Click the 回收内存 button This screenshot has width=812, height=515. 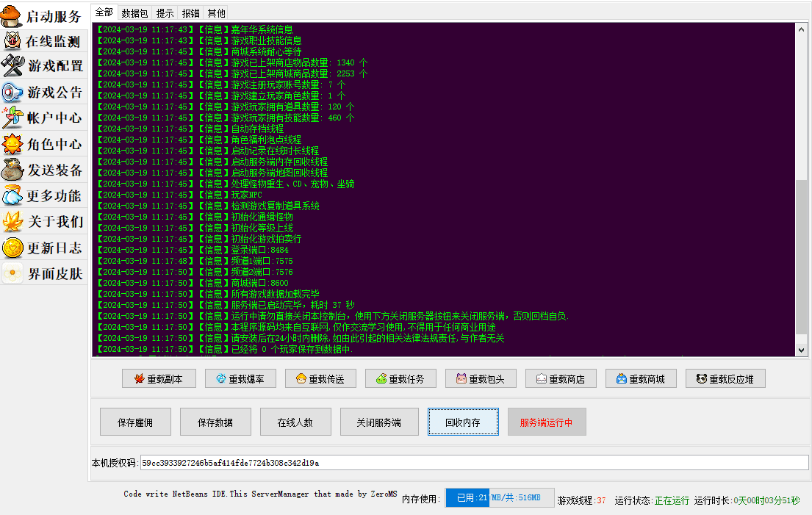463,422
